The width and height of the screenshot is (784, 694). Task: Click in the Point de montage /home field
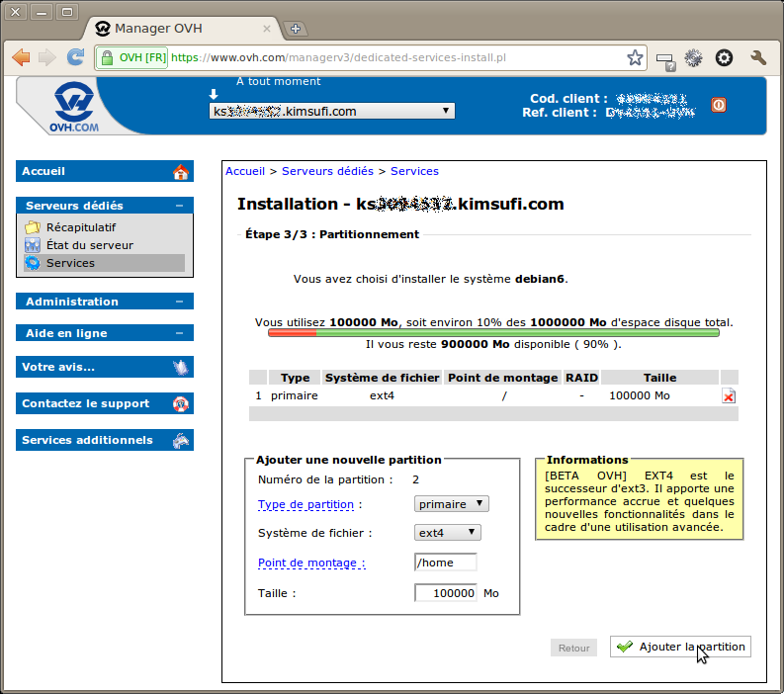pos(446,563)
